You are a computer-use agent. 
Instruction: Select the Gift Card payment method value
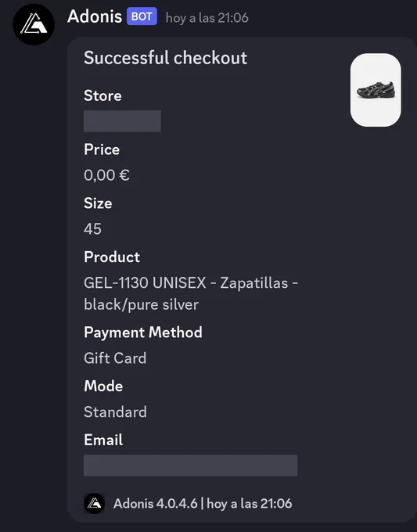click(x=115, y=358)
